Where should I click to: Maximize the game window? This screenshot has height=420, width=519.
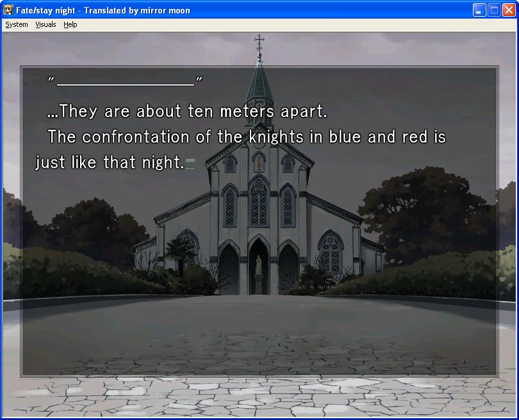494,10
